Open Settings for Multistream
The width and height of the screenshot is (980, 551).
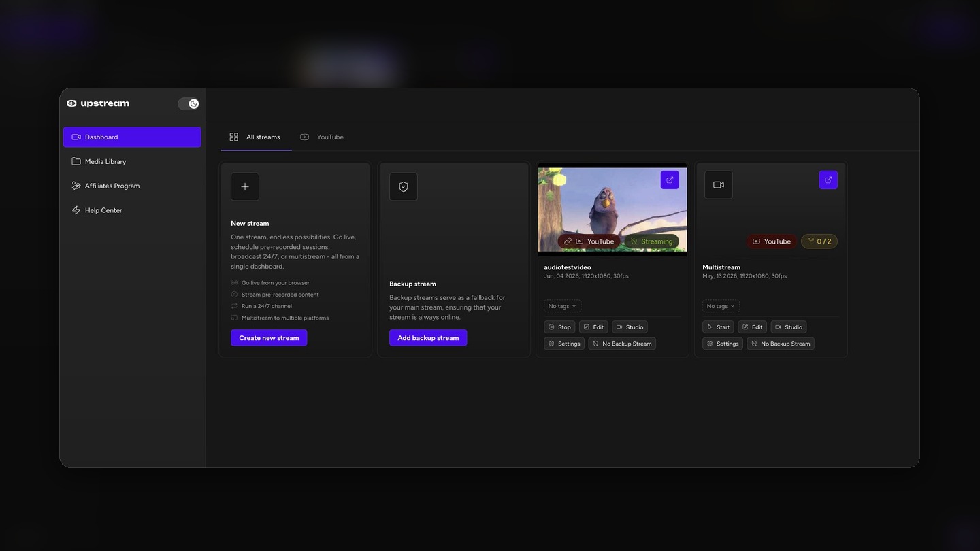pos(723,344)
